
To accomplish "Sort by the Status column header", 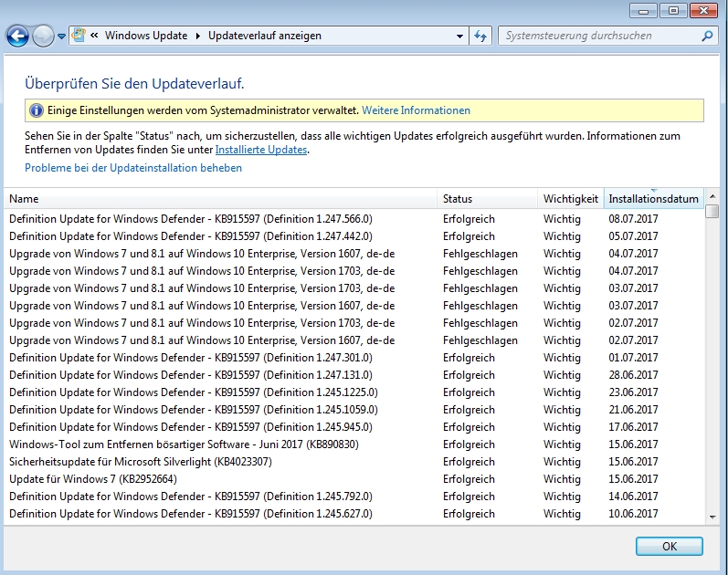I will pos(487,199).
